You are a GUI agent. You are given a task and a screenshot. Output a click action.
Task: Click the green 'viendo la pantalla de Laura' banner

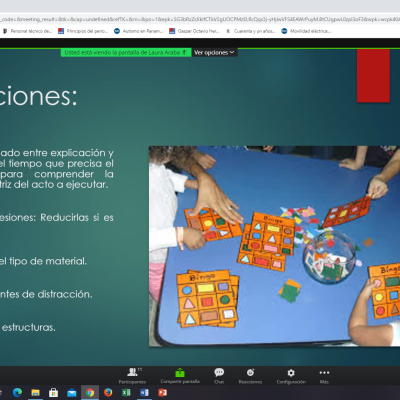(x=126, y=53)
